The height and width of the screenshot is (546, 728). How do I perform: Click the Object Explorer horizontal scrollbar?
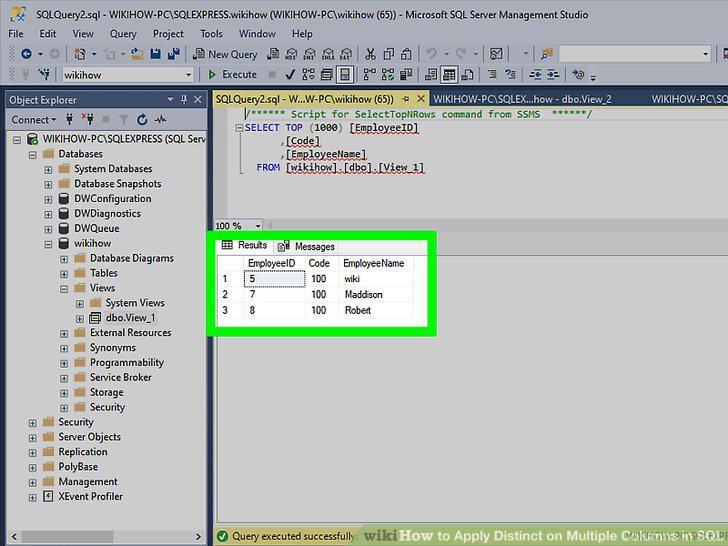pos(106,537)
